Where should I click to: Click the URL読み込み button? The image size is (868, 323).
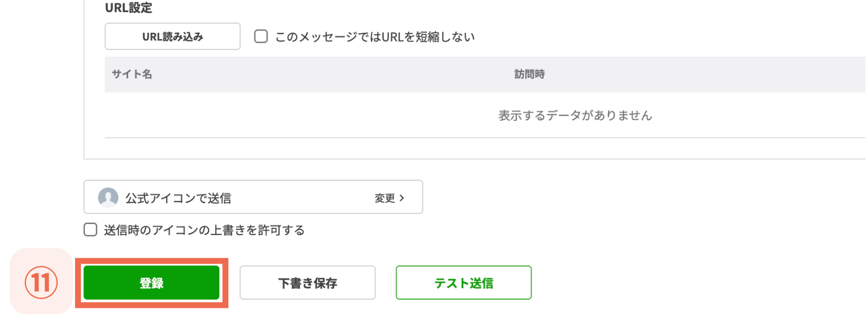coord(172,36)
